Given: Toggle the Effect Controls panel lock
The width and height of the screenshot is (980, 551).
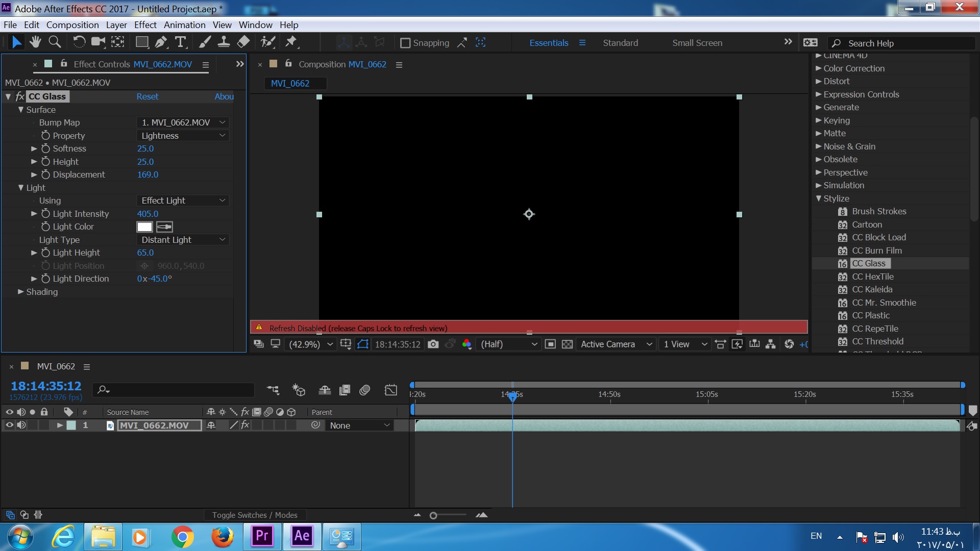Looking at the screenshot, I should (64, 64).
